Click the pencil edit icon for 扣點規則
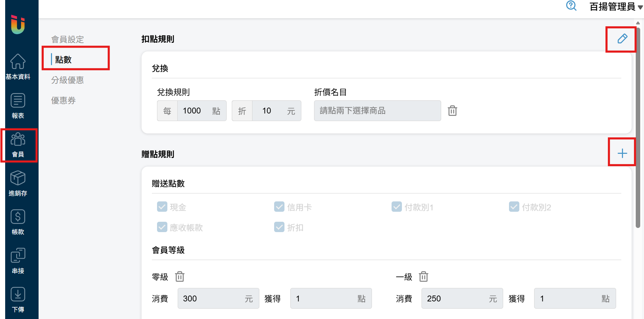The height and width of the screenshot is (319, 644). [x=622, y=39]
